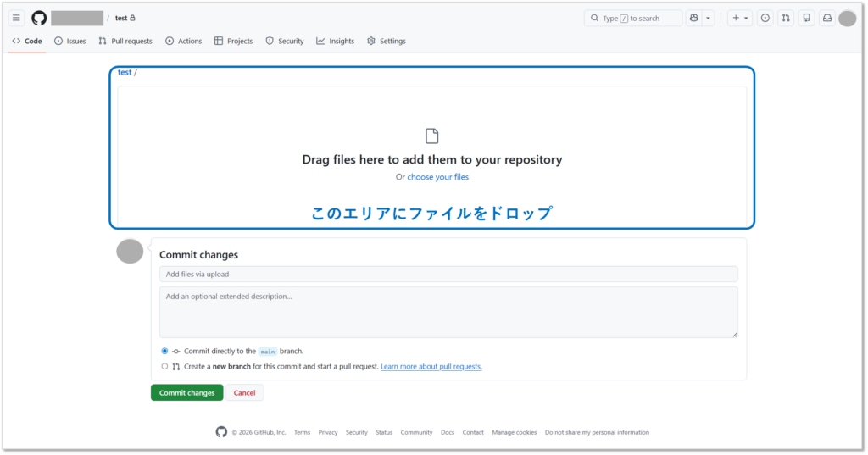Open the repositories icon in header
This screenshot has height=455, width=868.
[x=806, y=18]
